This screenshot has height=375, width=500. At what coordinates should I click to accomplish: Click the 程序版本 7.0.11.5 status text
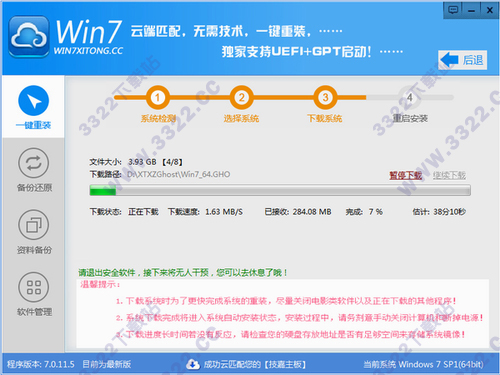click(x=41, y=364)
